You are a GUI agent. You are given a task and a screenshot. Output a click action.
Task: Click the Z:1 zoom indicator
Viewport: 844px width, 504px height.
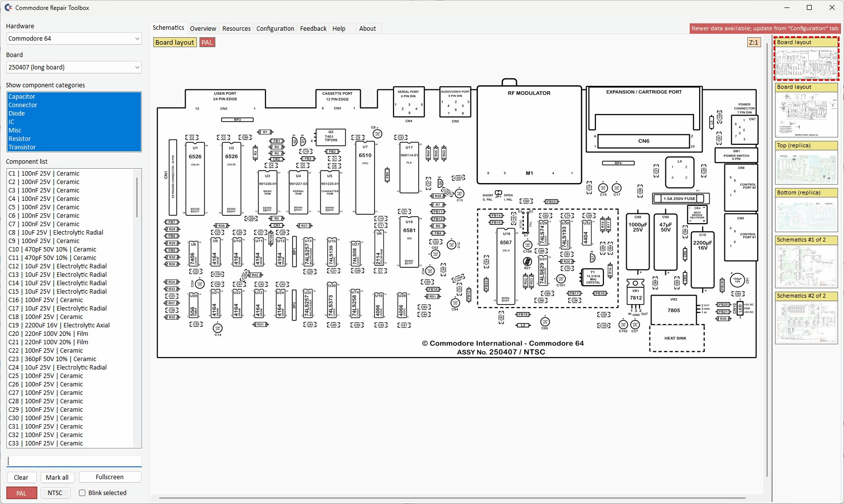coord(754,43)
